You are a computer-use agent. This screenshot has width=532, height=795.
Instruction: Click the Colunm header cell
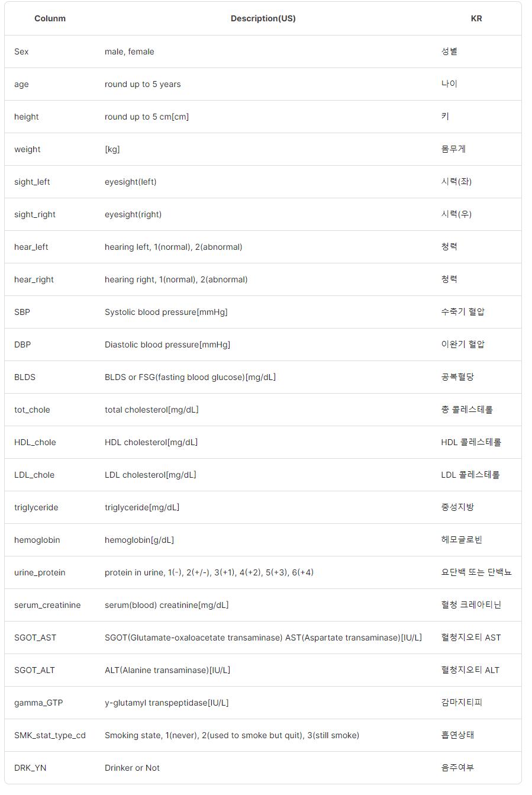point(50,18)
